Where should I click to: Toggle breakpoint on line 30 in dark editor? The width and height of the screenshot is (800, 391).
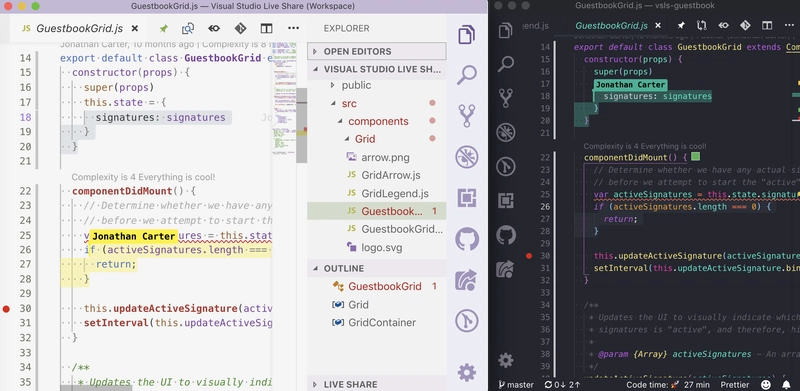tap(529, 256)
